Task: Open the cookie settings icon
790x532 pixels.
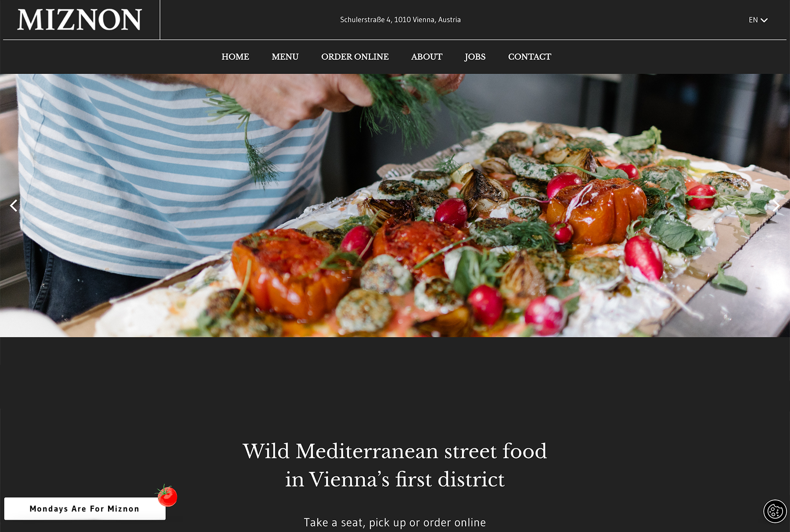Action: [775, 511]
